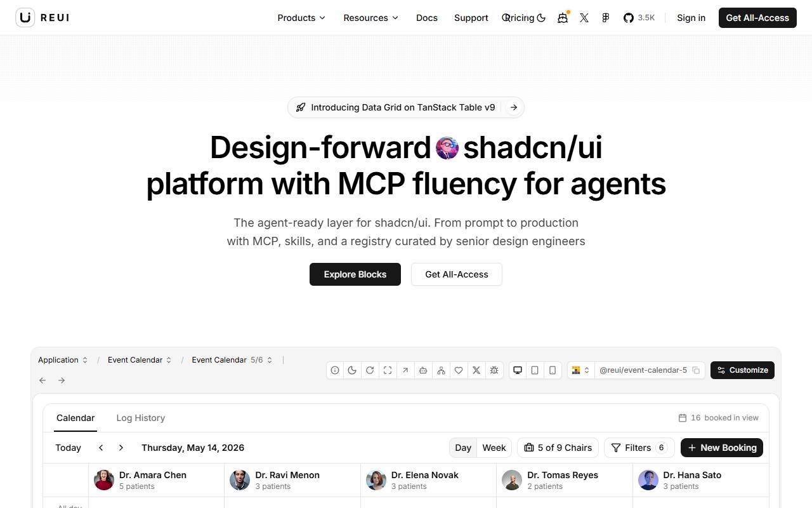Viewport: 812px width, 508px height.
Task: Click the bug report icon in the preview toolbar
Action: pyautogui.click(x=494, y=370)
